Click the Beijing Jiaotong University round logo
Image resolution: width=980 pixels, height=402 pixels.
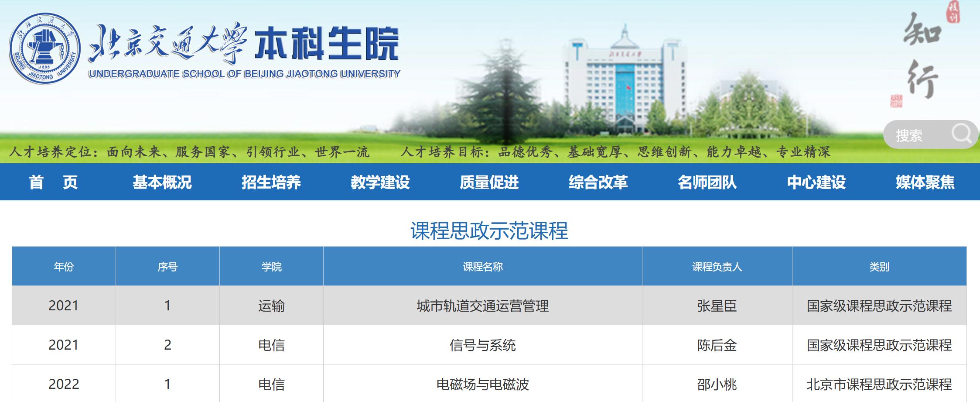coord(45,48)
